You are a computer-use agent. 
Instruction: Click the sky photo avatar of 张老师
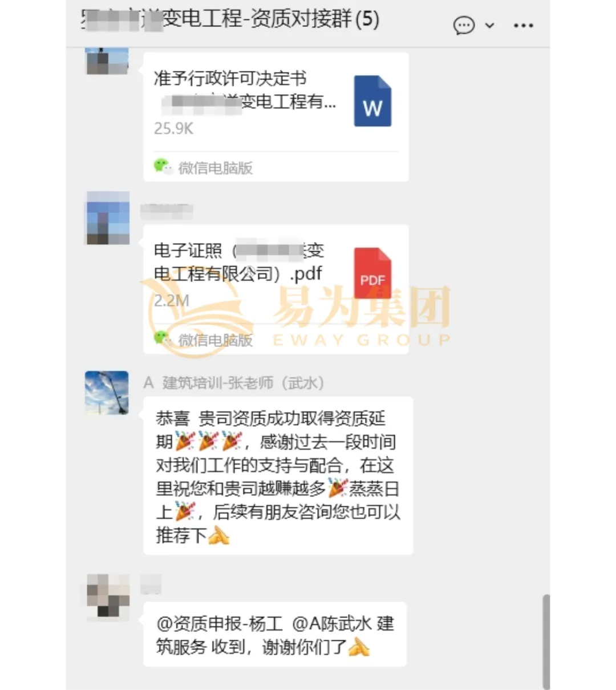(x=107, y=393)
